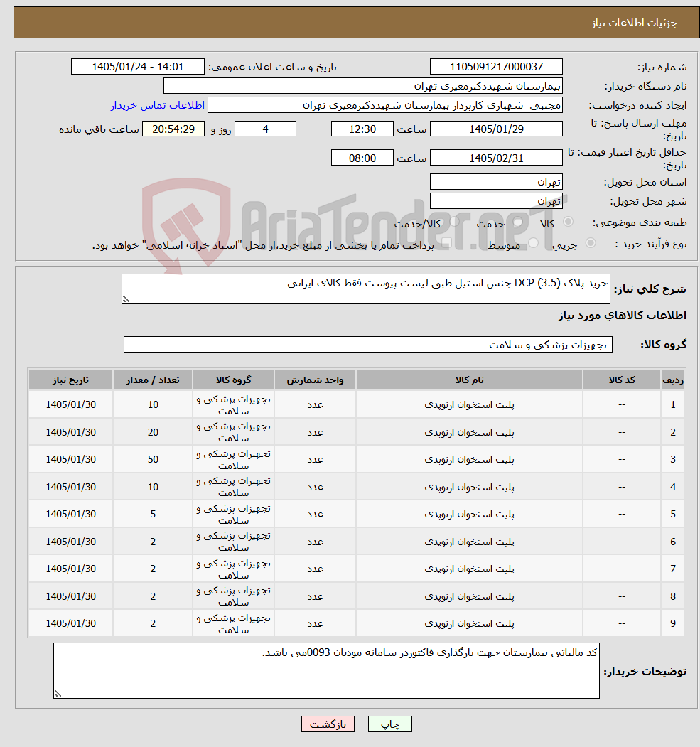Click quantity 20 in row 2
The width and height of the screenshot is (700, 747).
click(x=152, y=433)
